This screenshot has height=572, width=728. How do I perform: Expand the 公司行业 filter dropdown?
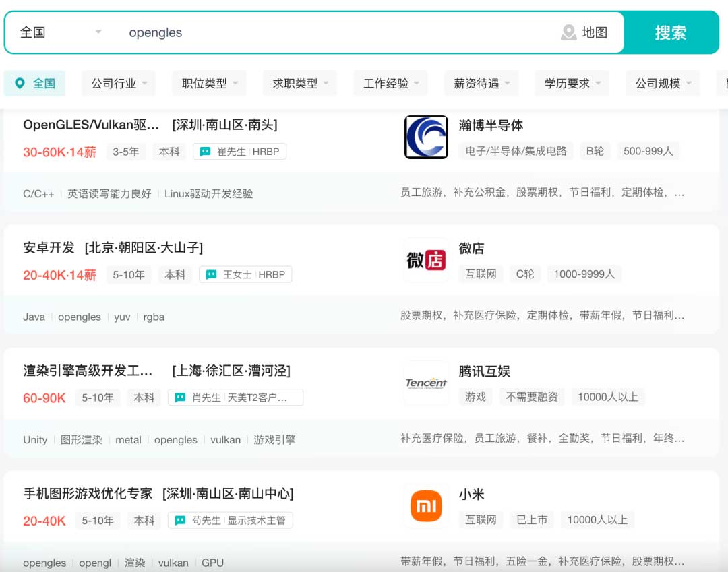click(119, 84)
